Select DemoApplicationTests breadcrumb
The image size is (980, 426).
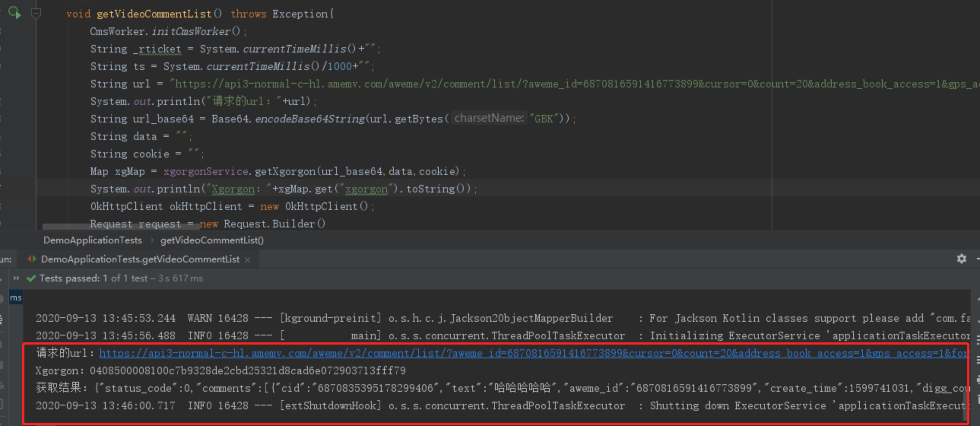click(x=92, y=240)
